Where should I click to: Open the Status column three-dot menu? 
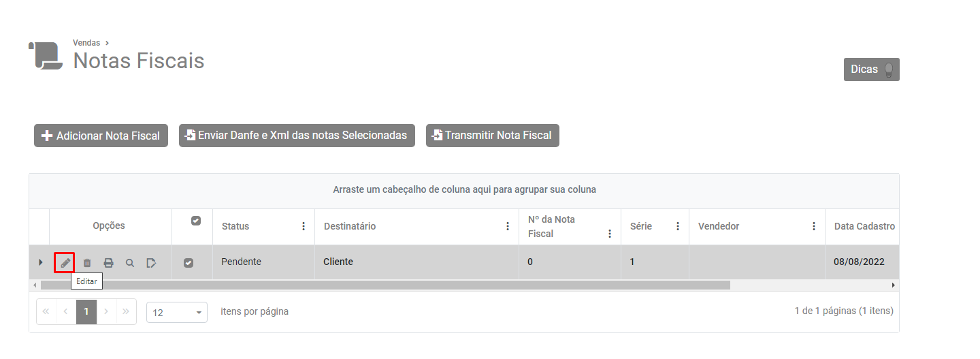[304, 226]
